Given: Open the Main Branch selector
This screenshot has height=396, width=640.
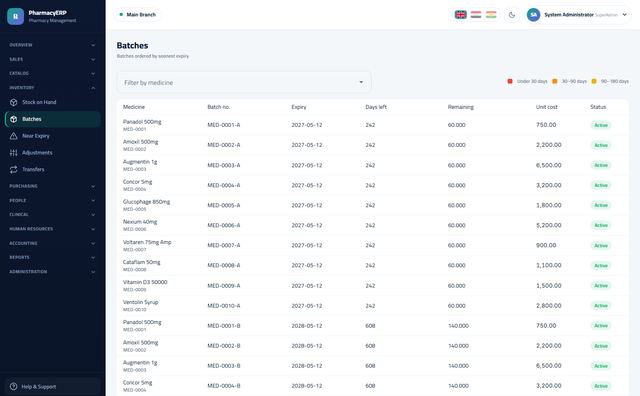Looking at the screenshot, I should tap(137, 15).
